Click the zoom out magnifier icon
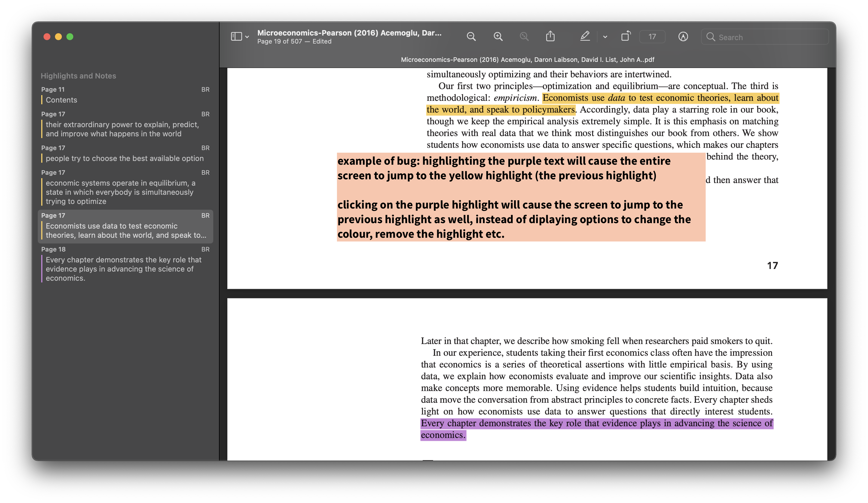 471,37
